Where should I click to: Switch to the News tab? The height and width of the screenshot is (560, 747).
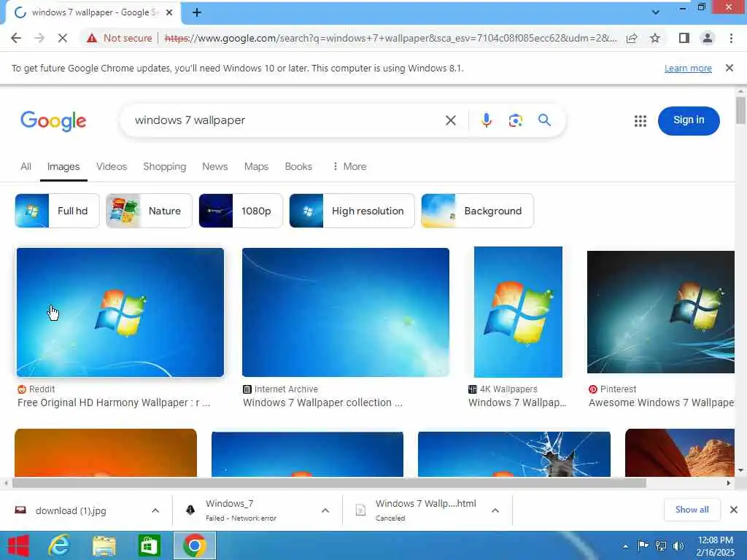215,167
